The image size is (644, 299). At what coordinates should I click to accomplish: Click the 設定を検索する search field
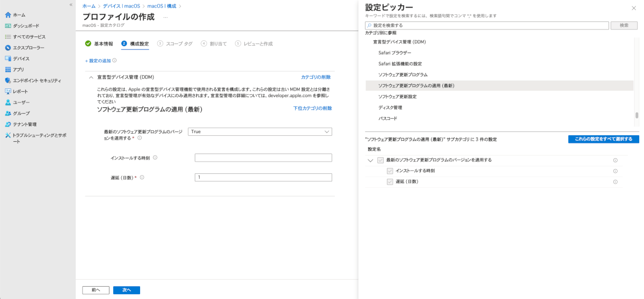coord(487,25)
